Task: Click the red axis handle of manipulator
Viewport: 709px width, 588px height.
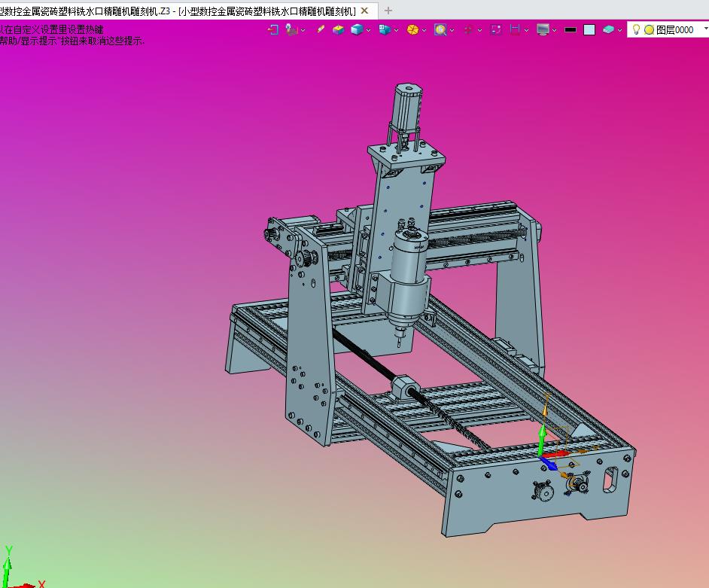Action: (x=556, y=454)
